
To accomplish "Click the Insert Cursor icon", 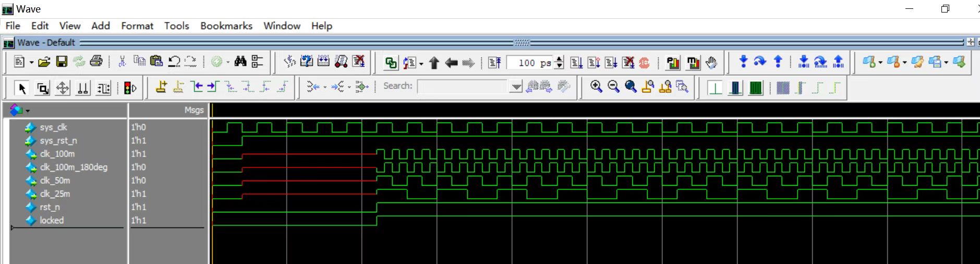I will click(x=162, y=87).
